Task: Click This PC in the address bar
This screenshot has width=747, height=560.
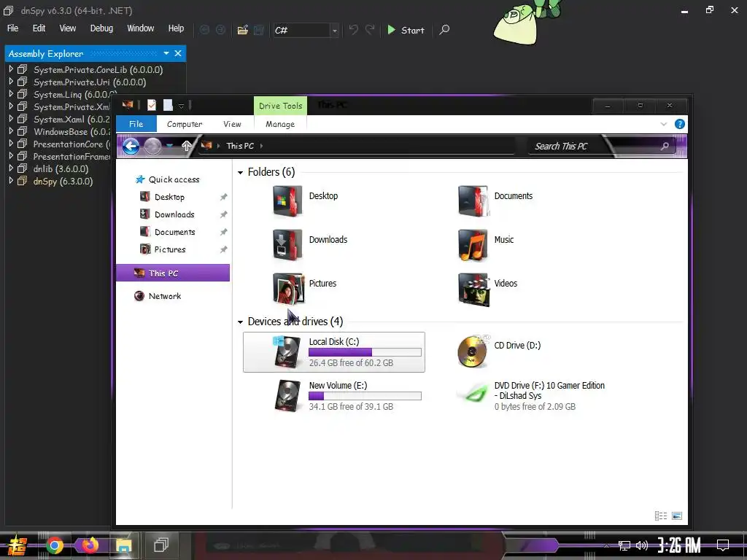Action: (x=240, y=146)
